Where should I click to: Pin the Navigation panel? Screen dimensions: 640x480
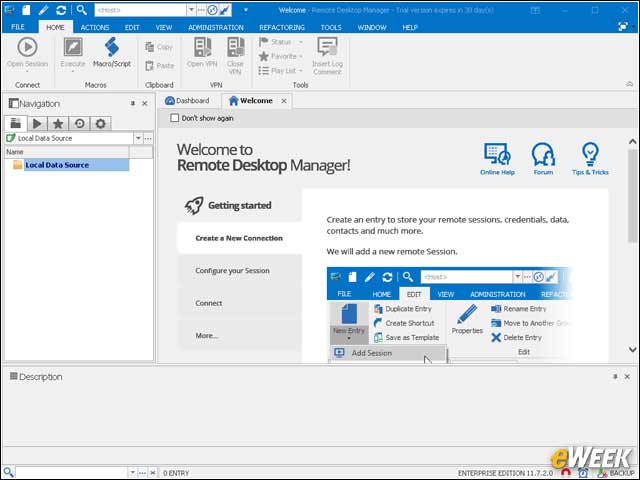point(133,104)
